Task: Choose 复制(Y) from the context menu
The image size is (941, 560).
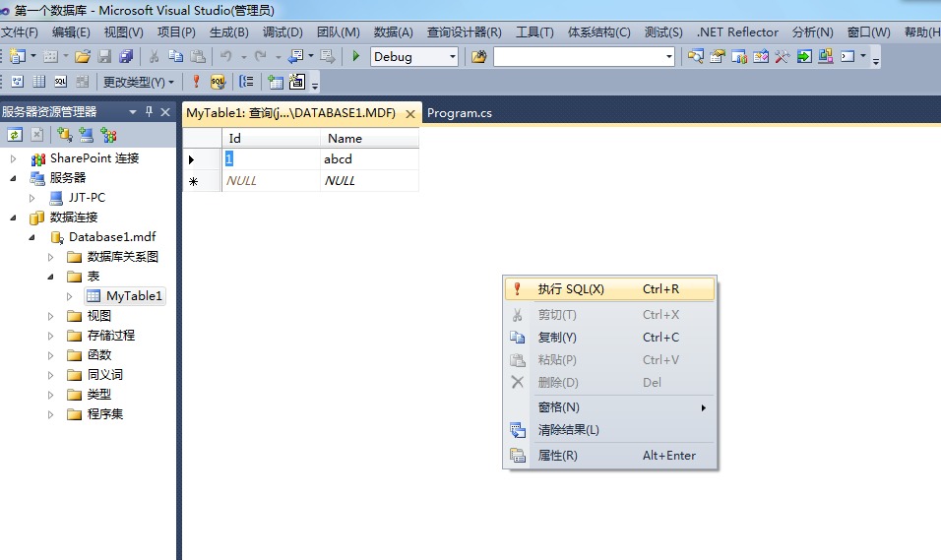Action: point(609,338)
